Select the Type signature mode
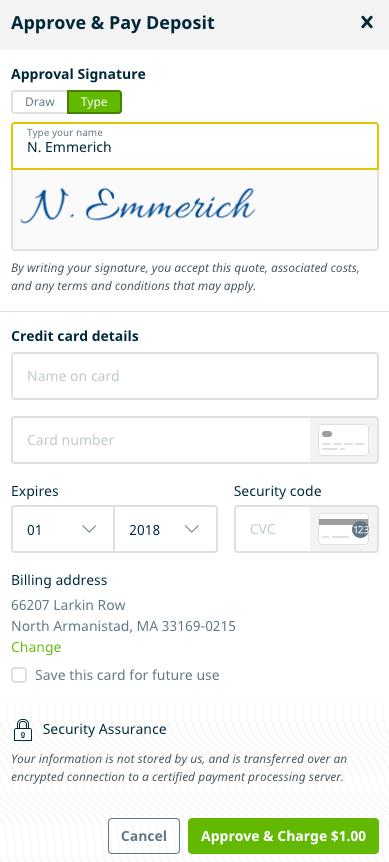The image size is (389, 862). 94,102
